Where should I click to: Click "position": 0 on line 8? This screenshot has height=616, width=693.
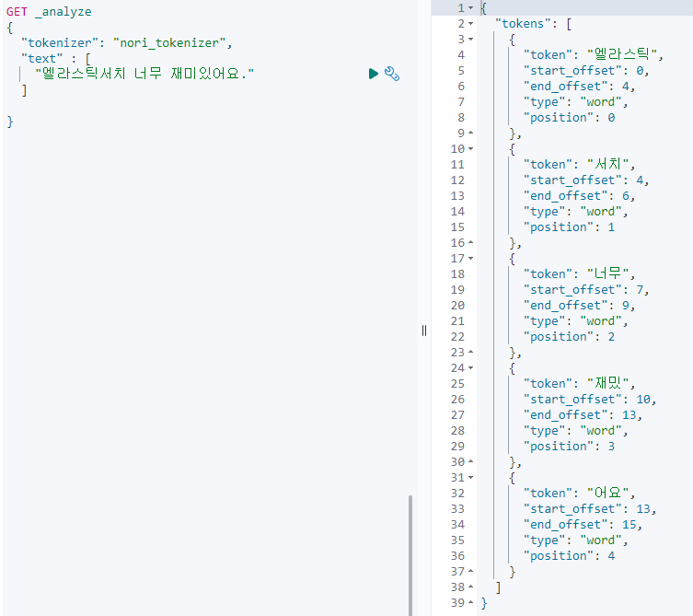(x=570, y=118)
